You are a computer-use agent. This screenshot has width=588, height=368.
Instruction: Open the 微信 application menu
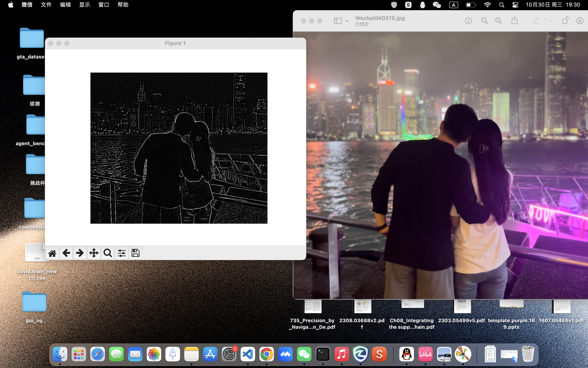tap(27, 5)
